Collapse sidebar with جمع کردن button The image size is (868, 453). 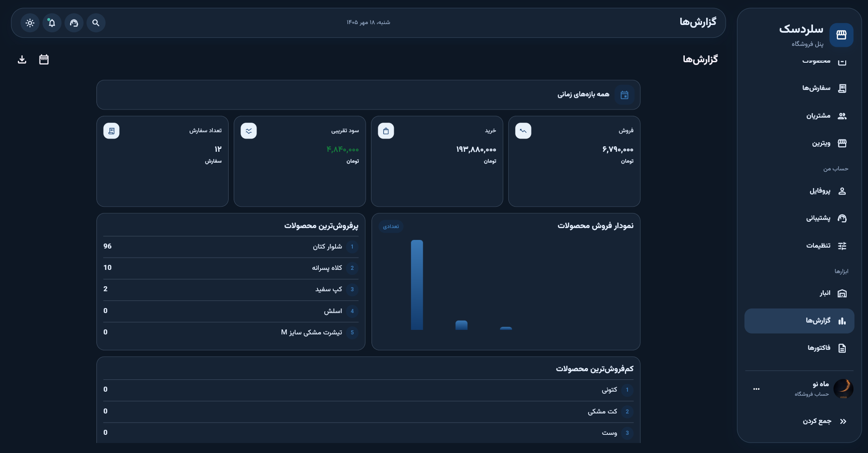824,421
